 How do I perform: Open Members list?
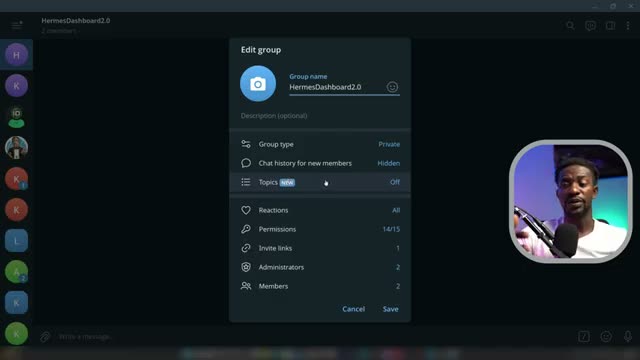[320, 286]
